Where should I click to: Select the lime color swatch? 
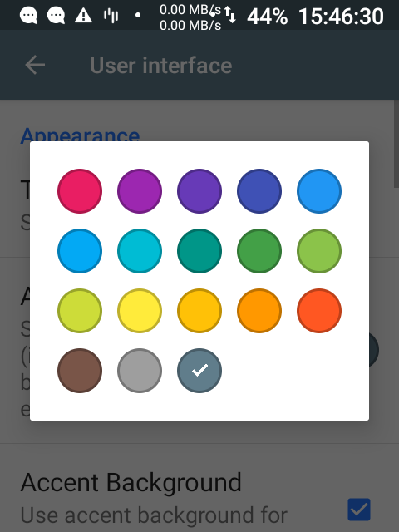pyautogui.click(x=80, y=311)
